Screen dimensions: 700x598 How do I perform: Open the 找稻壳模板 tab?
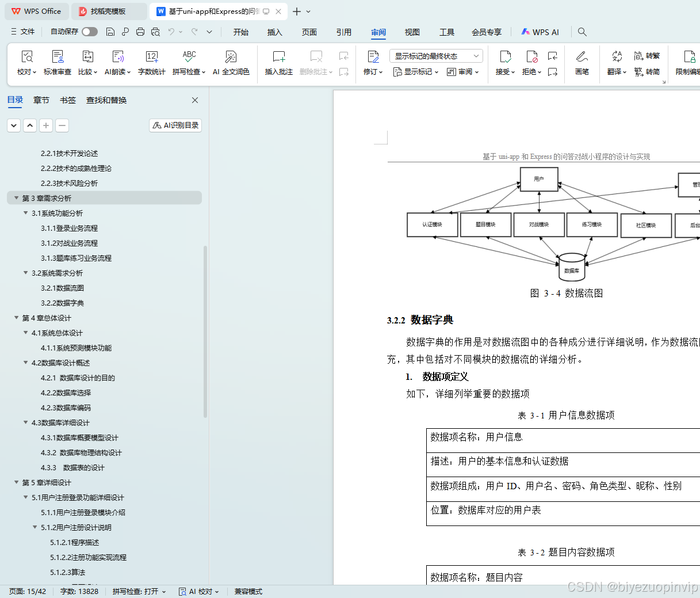click(109, 11)
